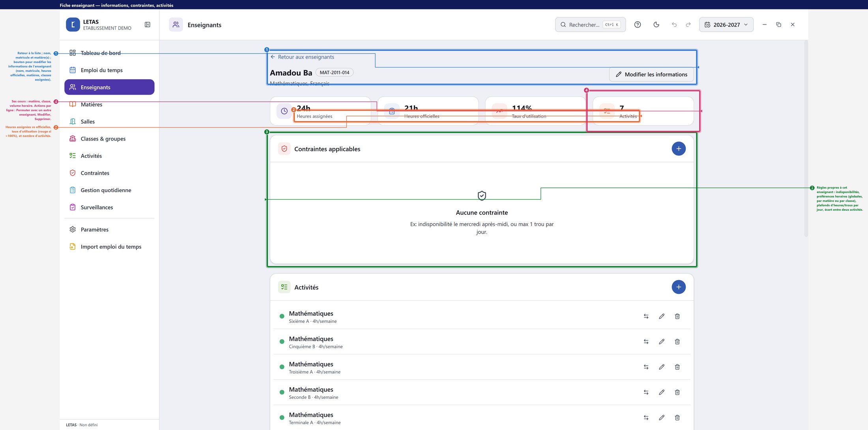This screenshot has height=430, width=868.
Task: Click the LETAS logo icon
Action: 73,24
